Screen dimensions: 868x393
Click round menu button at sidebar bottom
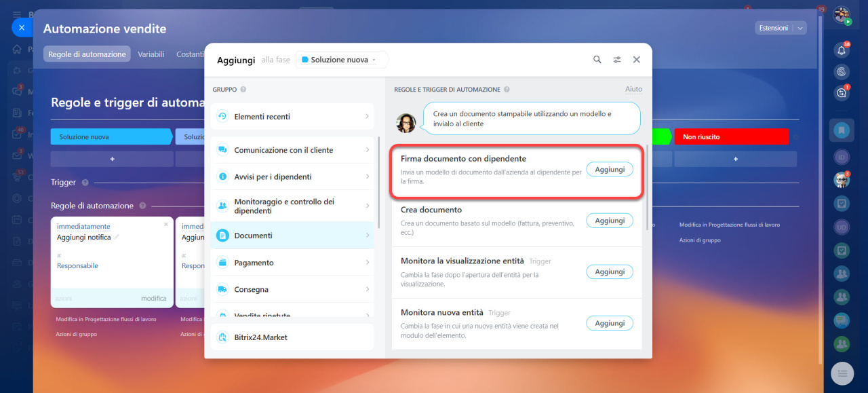pyautogui.click(x=842, y=374)
